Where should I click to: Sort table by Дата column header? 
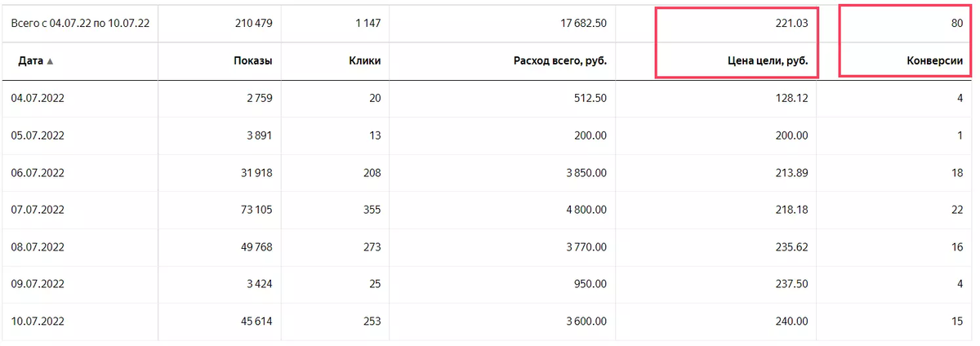click(27, 60)
